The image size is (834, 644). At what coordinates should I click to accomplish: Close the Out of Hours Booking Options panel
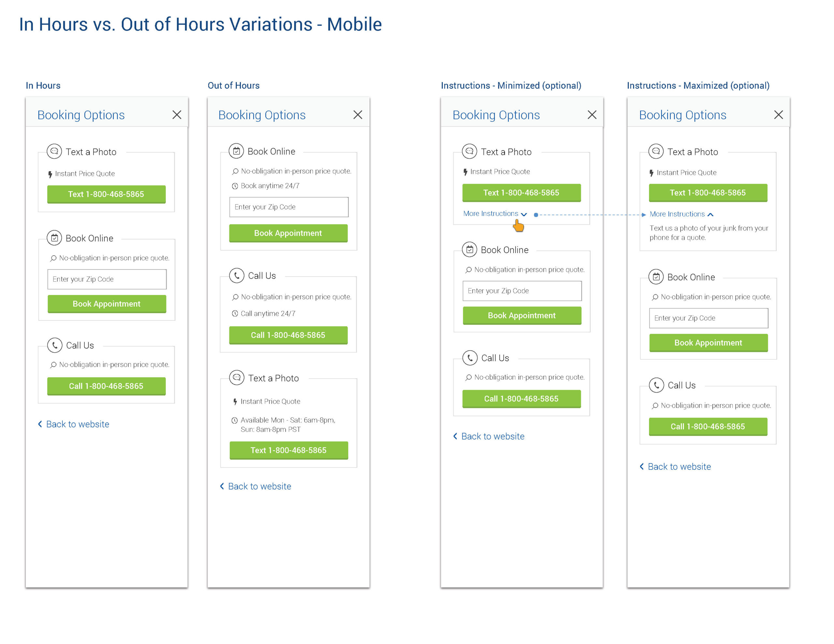point(358,115)
